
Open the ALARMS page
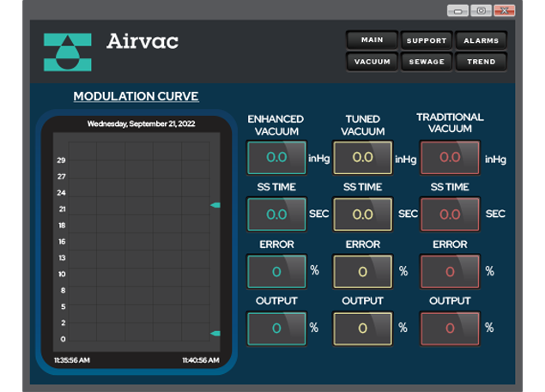click(481, 40)
